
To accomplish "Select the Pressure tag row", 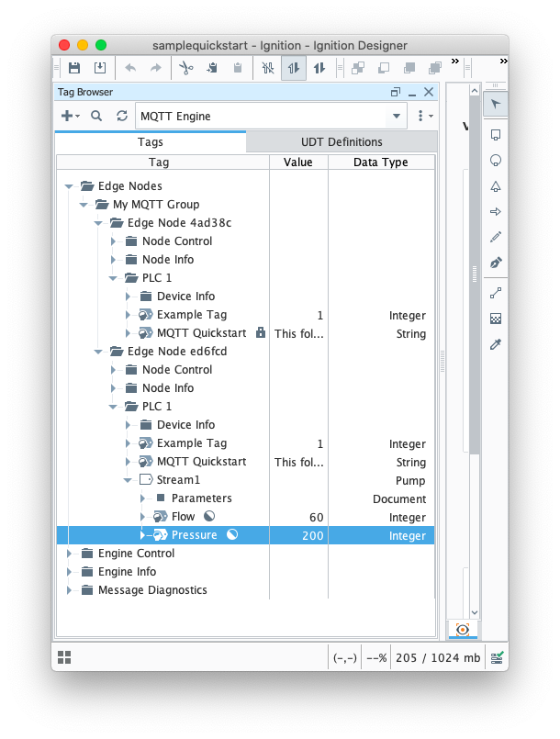I will [245, 535].
